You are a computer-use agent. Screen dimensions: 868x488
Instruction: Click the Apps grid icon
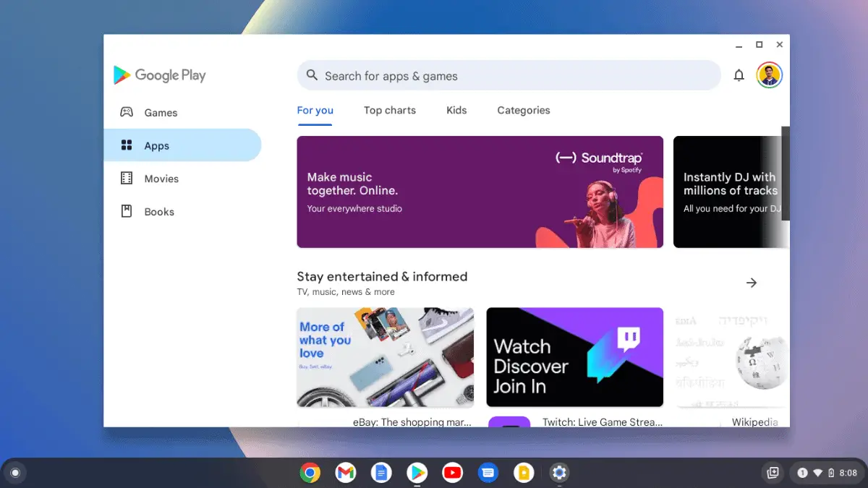(x=127, y=145)
